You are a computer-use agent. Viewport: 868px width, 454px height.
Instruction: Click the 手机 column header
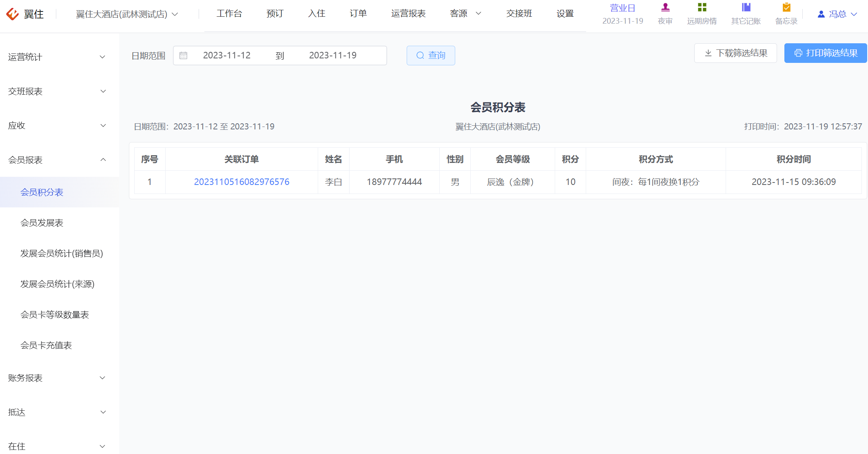(x=394, y=159)
